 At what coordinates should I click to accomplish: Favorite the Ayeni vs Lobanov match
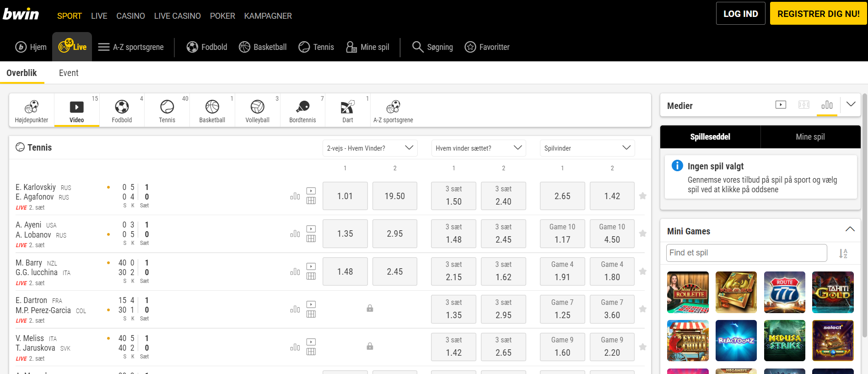pyautogui.click(x=643, y=233)
